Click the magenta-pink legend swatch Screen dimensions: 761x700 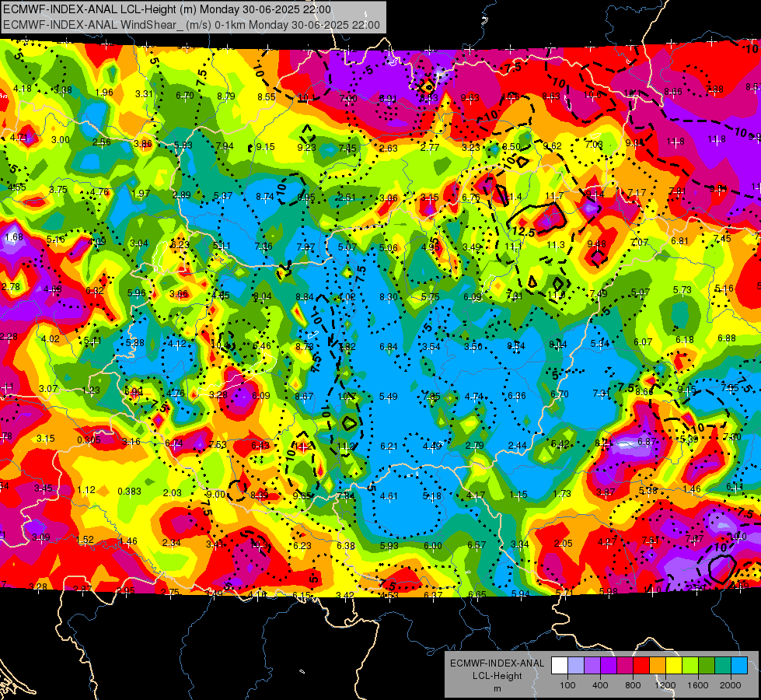[x=625, y=666]
